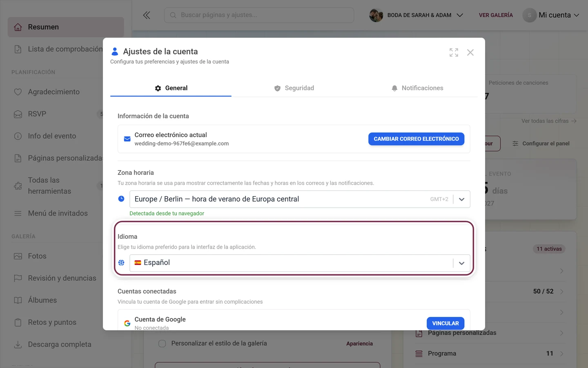Open the Idioma dropdown arrow
The width and height of the screenshot is (588, 368).
coord(461,263)
